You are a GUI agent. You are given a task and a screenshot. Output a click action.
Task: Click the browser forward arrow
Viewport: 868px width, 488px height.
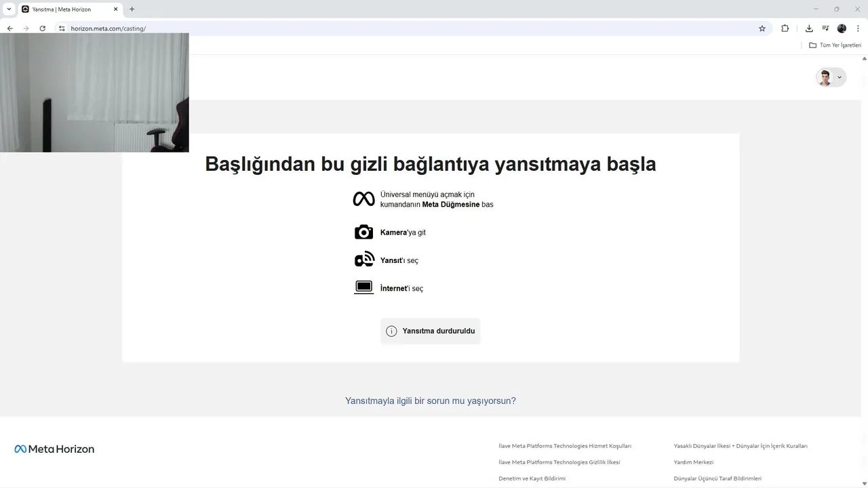[x=26, y=28]
